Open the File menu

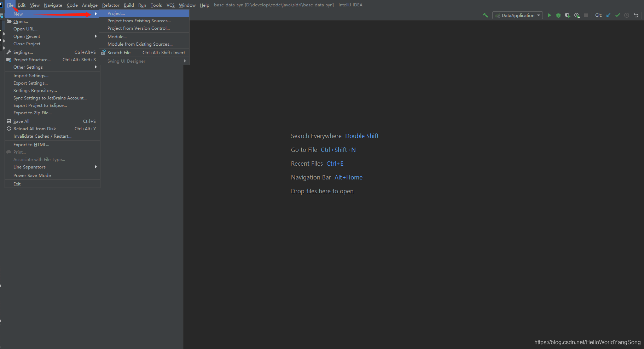(x=10, y=5)
